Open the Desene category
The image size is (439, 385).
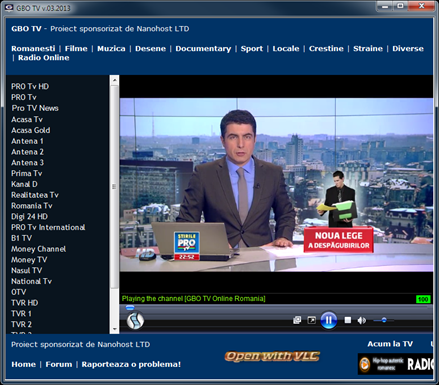coord(150,49)
